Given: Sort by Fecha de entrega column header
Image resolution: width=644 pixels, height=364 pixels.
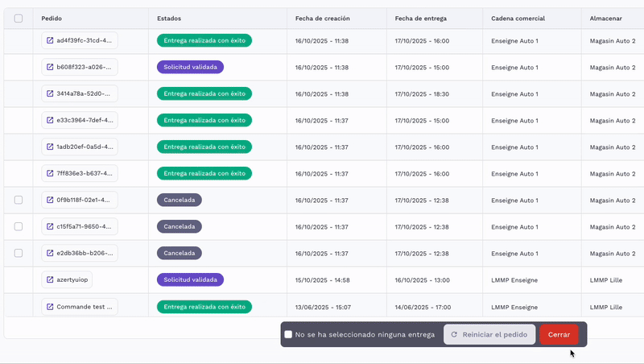Looking at the screenshot, I should pyautogui.click(x=421, y=18).
